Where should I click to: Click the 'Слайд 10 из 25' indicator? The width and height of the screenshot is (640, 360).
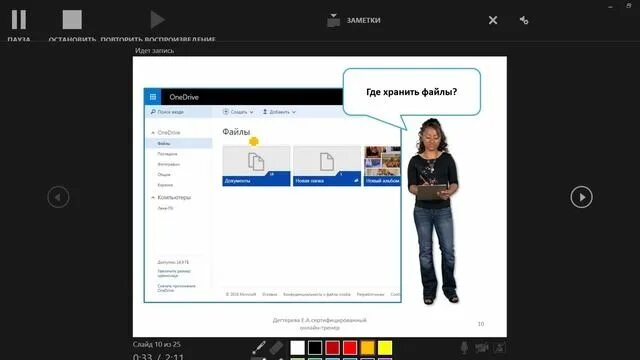tap(157, 344)
